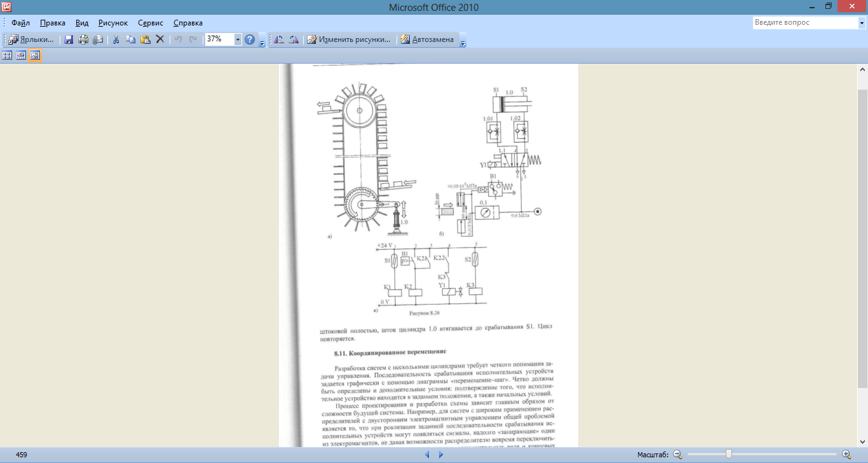The width and height of the screenshot is (868, 463).
Task: Apply Автозамена auto correction
Action: [428, 39]
